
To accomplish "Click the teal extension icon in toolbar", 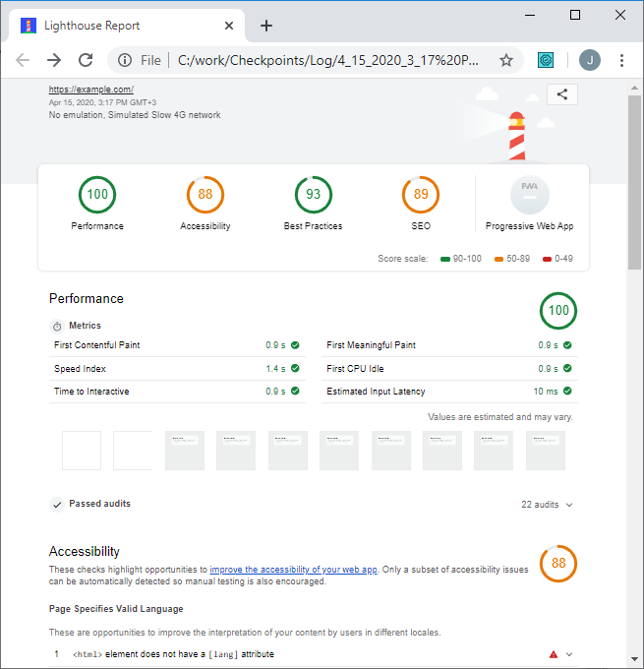I will tap(547, 60).
